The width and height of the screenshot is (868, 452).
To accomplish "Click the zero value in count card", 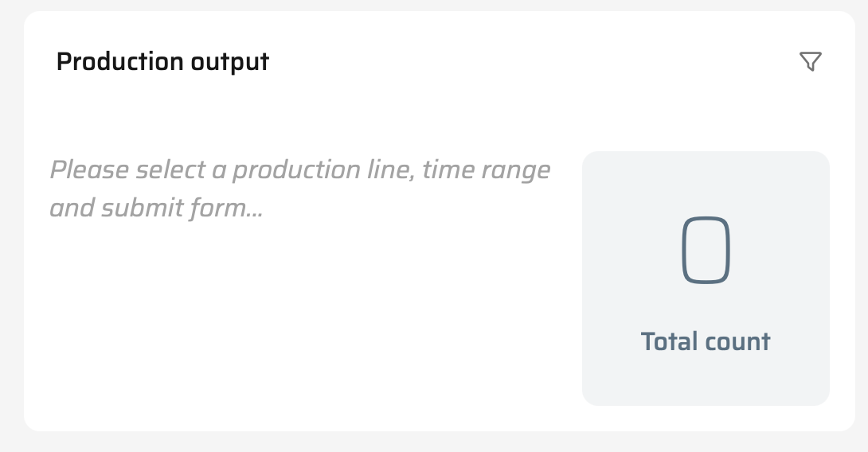I will point(706,250).
